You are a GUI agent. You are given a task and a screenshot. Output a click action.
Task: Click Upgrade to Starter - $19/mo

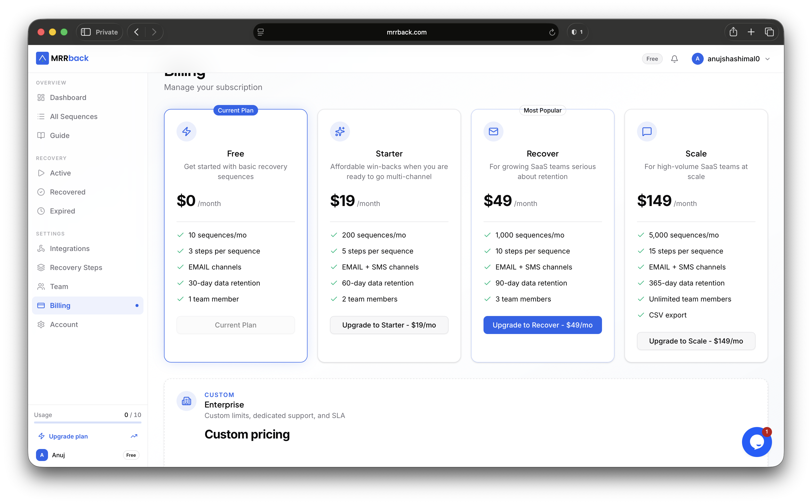[x=389, y=325]
